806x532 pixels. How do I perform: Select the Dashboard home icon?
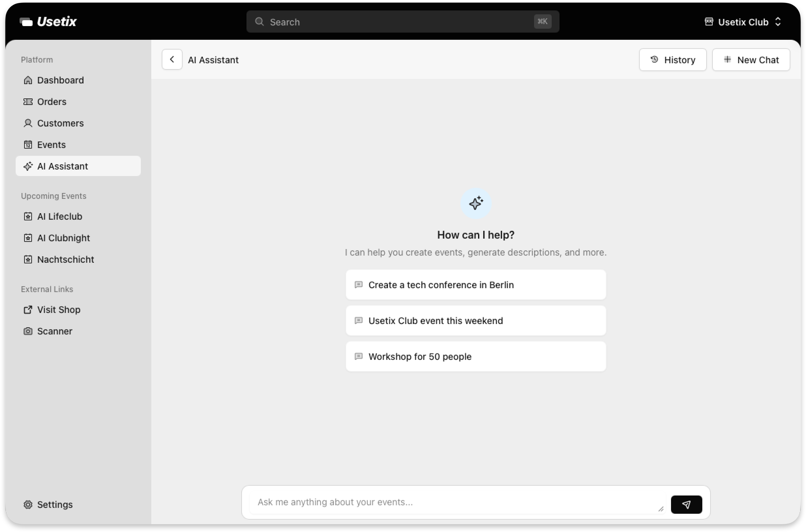(x=28, y=80)
